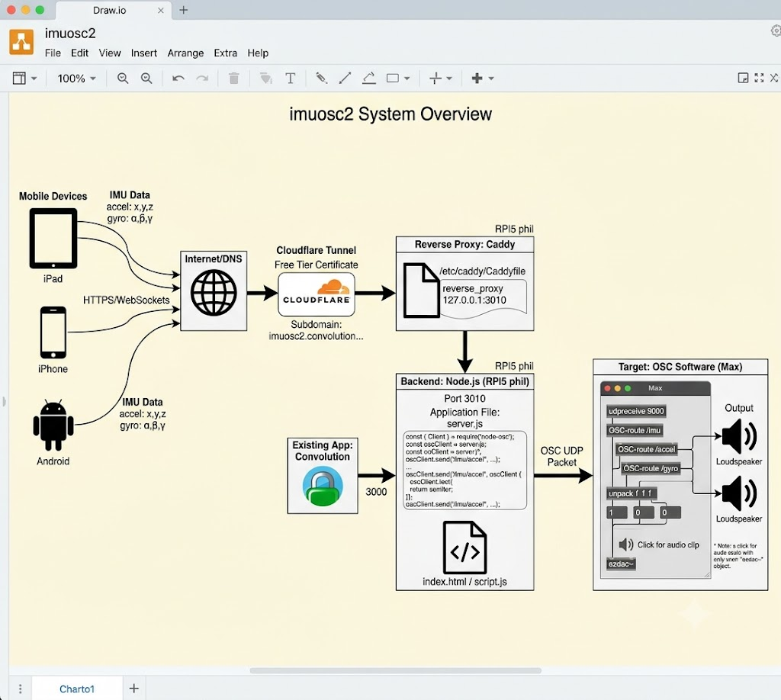Click the settings gear icon

click(x=776, y=31)
